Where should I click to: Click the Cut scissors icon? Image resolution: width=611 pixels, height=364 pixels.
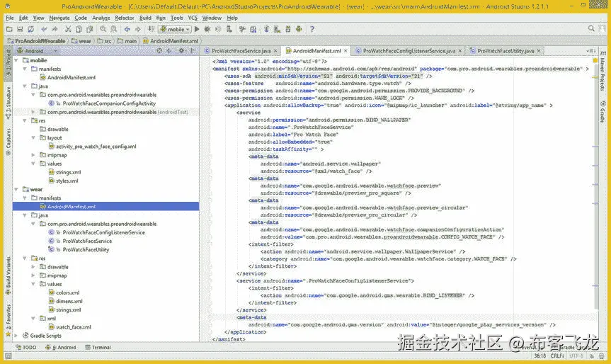(68, 29)
